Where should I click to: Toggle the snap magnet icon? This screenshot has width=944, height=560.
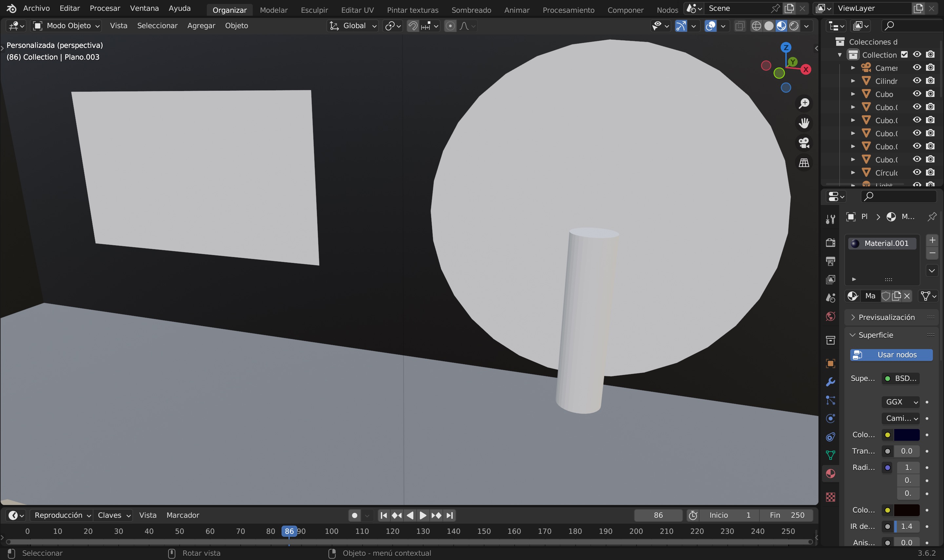pos(413,26)
